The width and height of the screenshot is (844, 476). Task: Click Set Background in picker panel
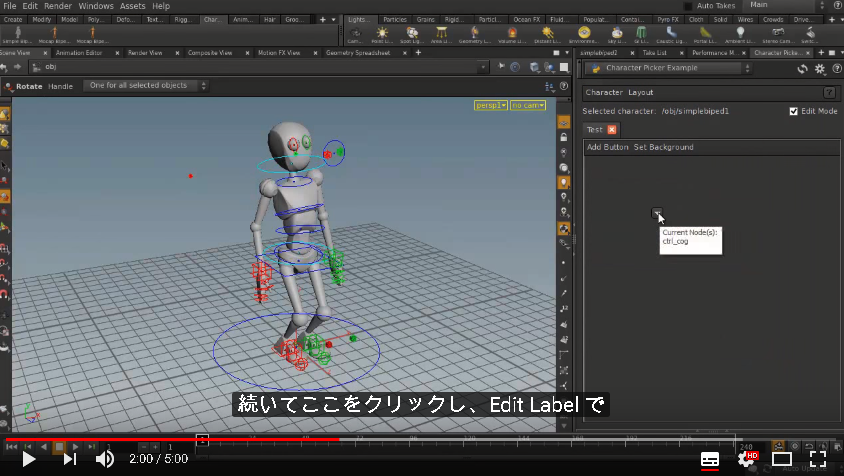tap(663, 147)
